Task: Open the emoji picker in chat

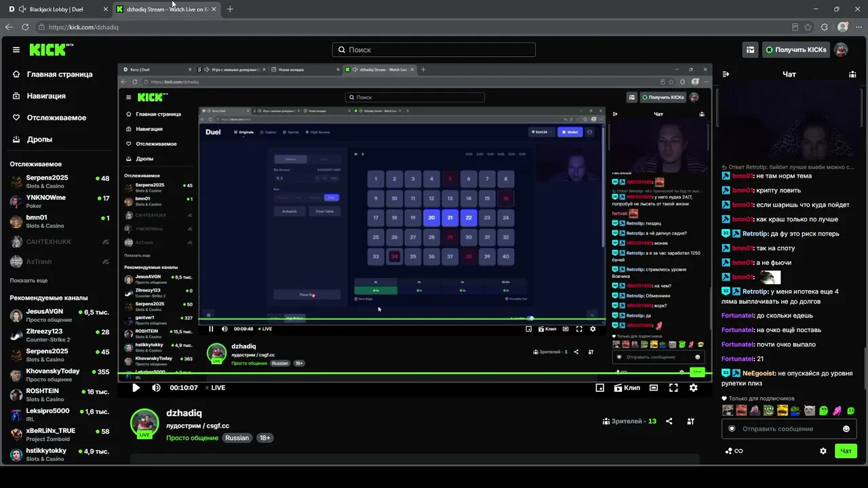Action: 846,428
